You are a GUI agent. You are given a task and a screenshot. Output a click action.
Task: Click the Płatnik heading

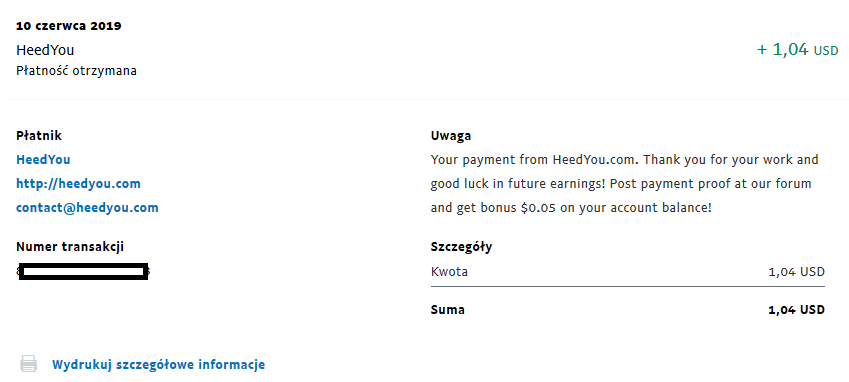pos(39,136)
